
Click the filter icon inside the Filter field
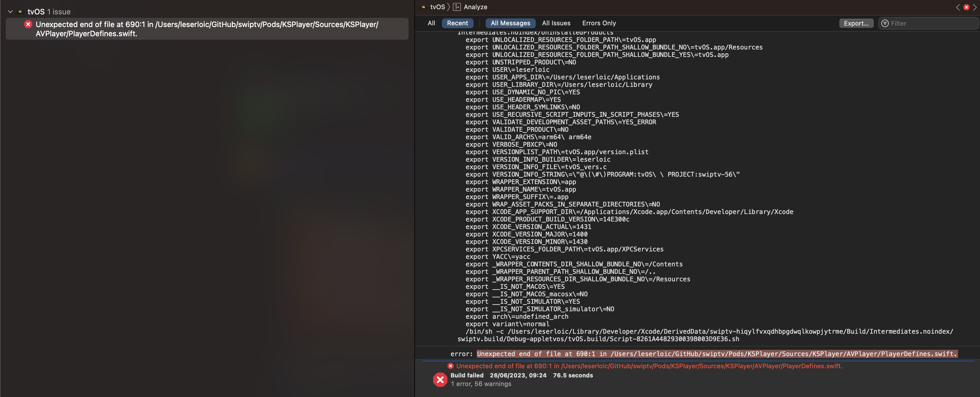[x=885, y=23]
